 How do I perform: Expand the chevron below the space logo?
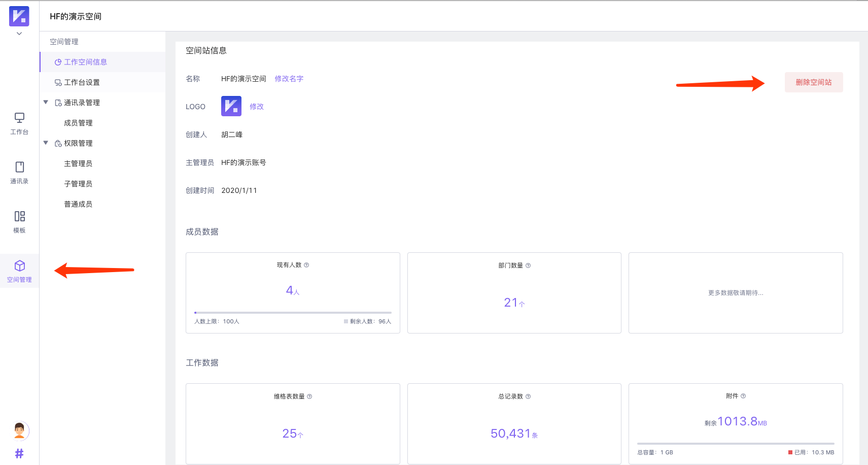click(19, 34)
